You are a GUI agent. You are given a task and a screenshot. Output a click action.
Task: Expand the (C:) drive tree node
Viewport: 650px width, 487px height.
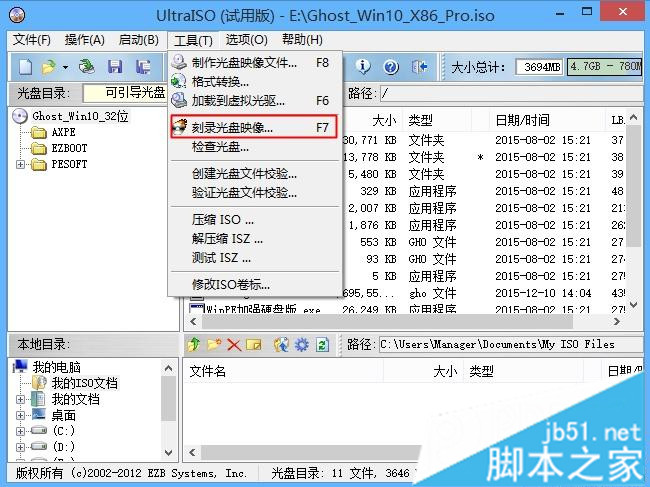click(x=20, y=431)
